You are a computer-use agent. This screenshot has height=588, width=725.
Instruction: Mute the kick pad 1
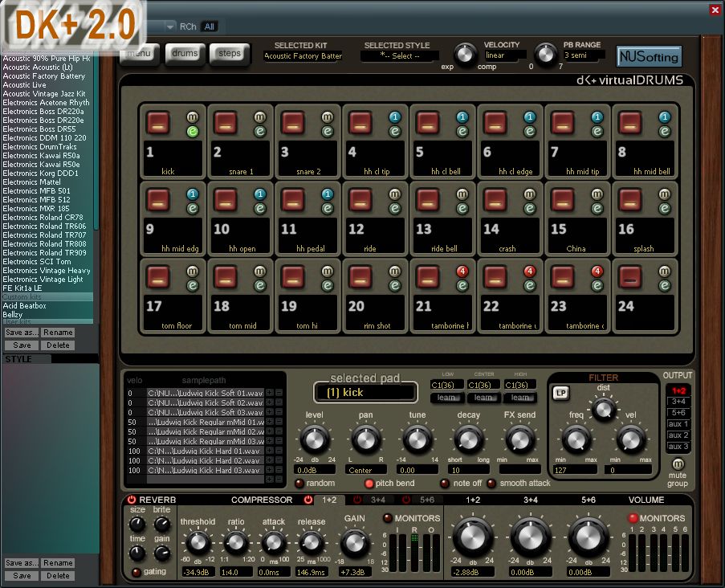click(192, 117)
